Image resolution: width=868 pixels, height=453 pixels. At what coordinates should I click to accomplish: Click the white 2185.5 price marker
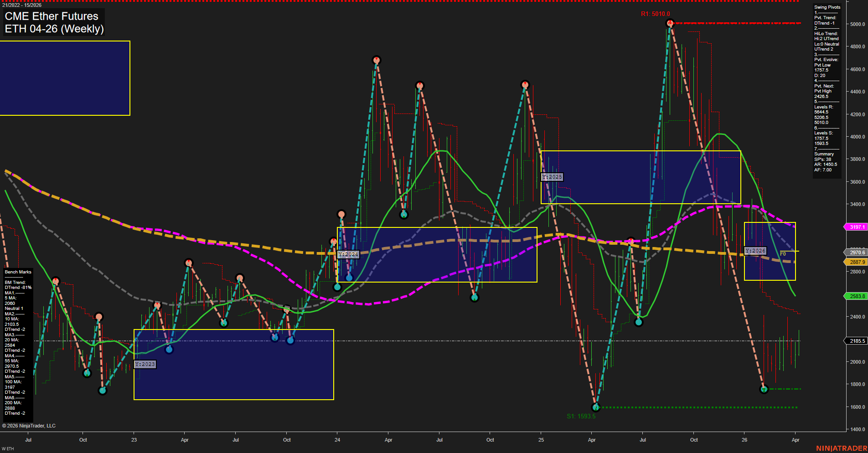pyautogui.click(x=856, y=340)
